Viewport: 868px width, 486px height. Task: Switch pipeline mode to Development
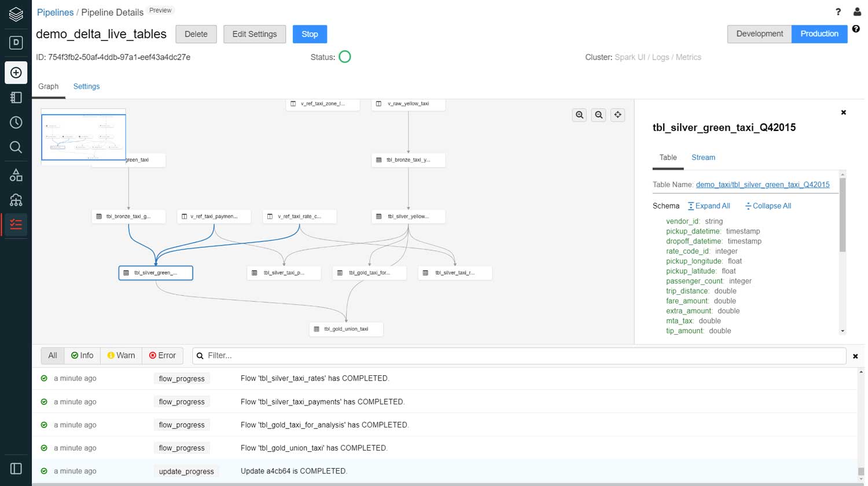click(759, 34)
